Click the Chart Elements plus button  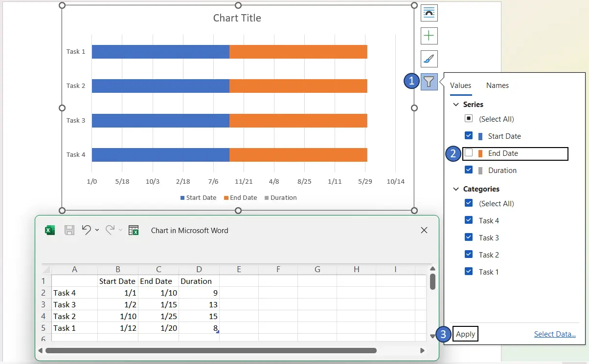429,36
